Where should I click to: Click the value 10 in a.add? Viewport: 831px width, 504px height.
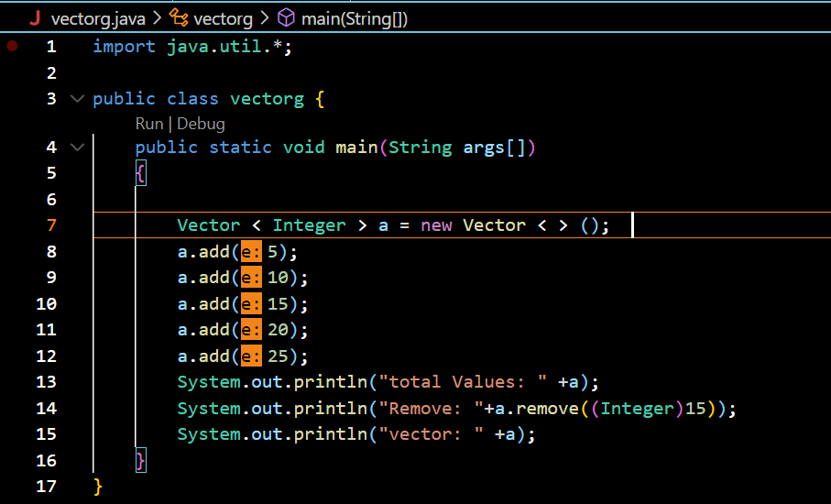278,278
